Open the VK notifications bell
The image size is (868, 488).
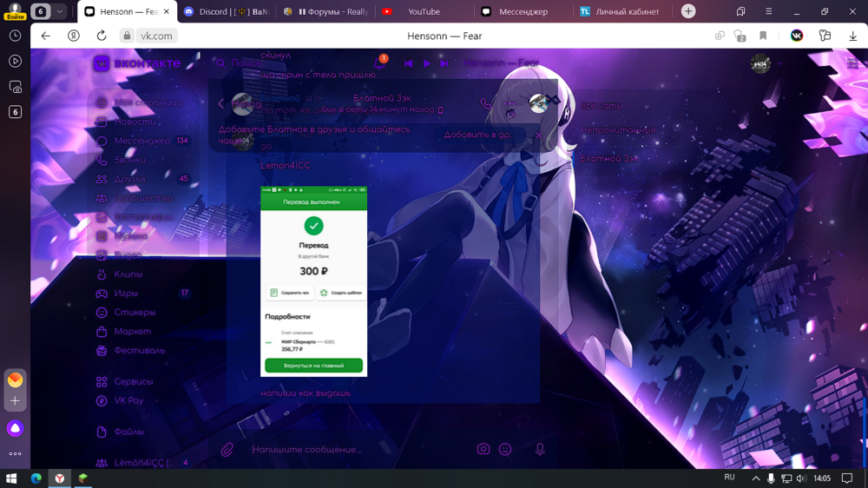coord(379,63)
